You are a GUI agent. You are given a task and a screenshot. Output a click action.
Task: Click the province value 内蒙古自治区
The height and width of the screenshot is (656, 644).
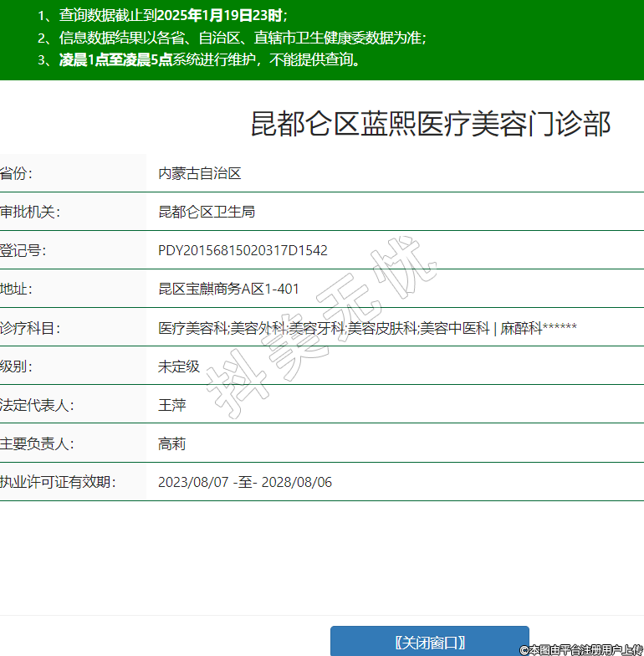(200, 173)
